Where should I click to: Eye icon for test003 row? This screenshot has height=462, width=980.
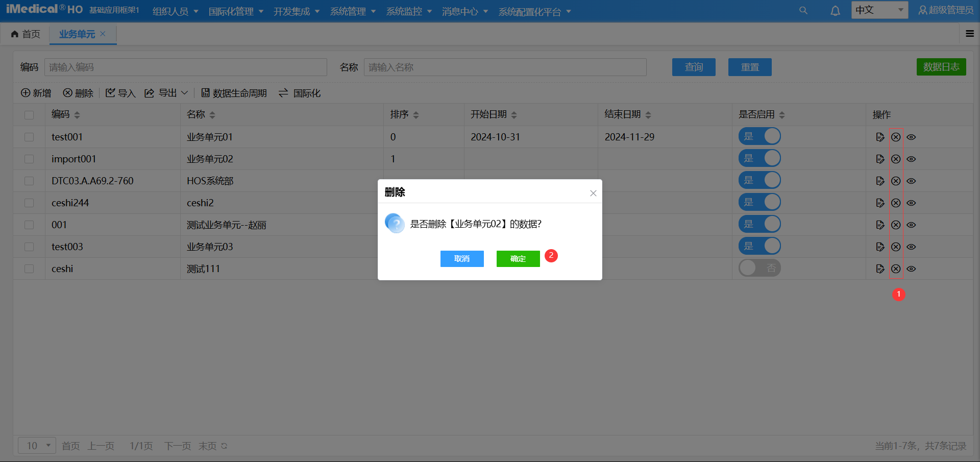click(911, 247)
